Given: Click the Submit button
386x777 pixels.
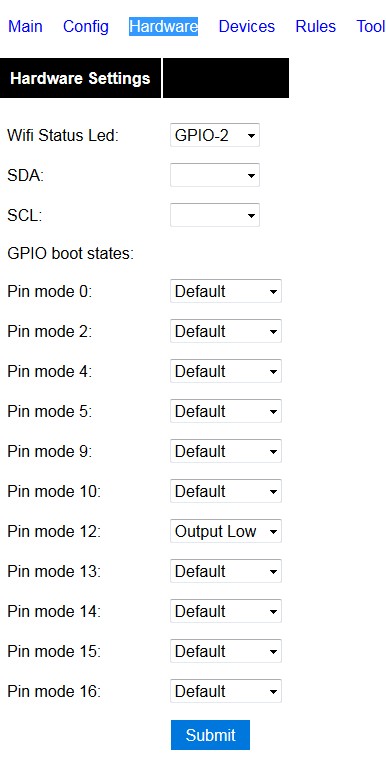Looking at the screenshot, I should pyautogui.click(x=211, y=735).
